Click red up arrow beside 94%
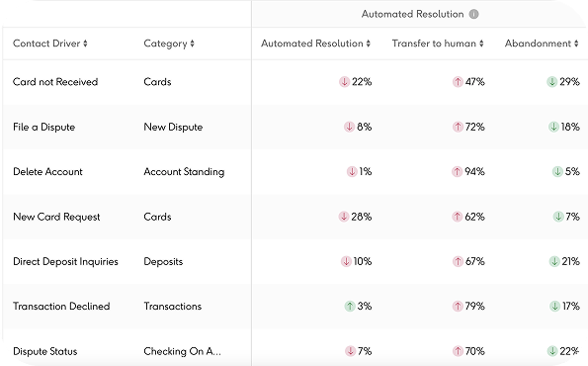588x366 pixels. pyautogui.click(x=457, y=172)
